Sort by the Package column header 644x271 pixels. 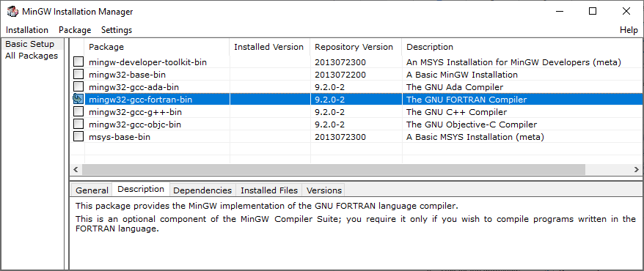(157, 47)
